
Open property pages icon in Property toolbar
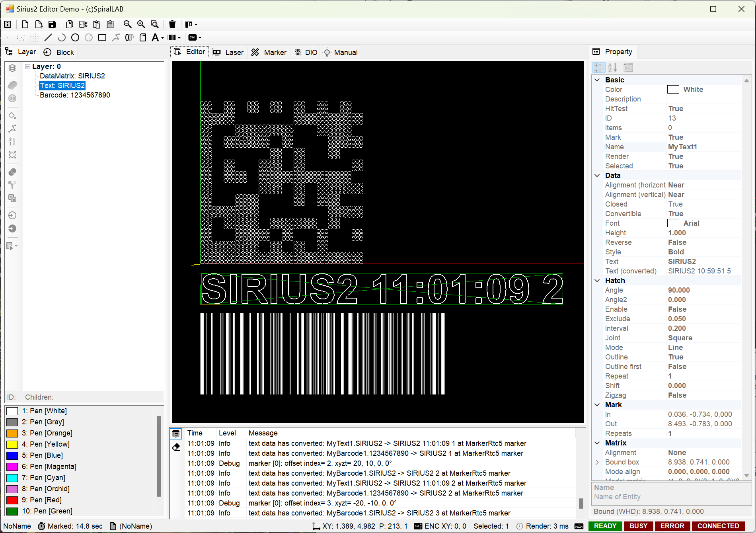(628, 68)
